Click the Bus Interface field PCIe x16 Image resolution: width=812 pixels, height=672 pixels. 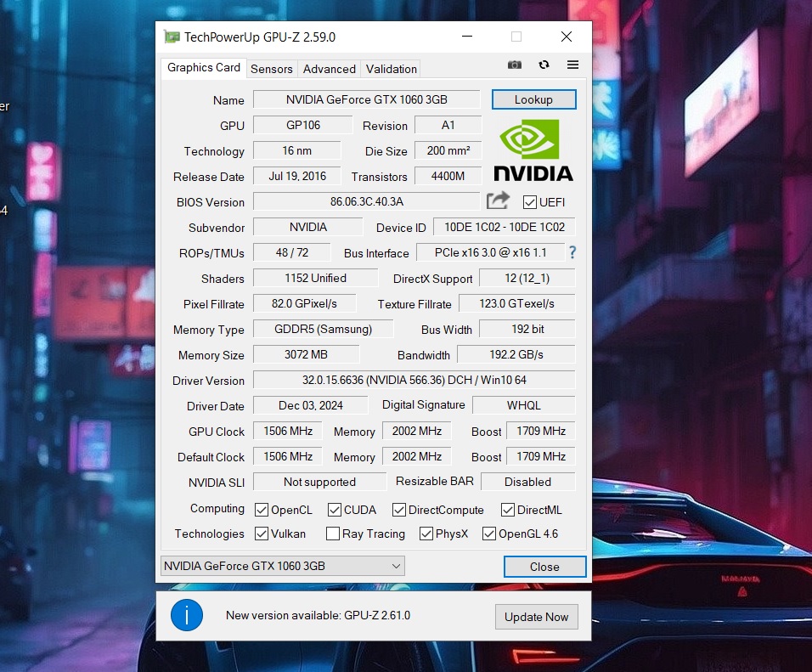pos(490,252)
